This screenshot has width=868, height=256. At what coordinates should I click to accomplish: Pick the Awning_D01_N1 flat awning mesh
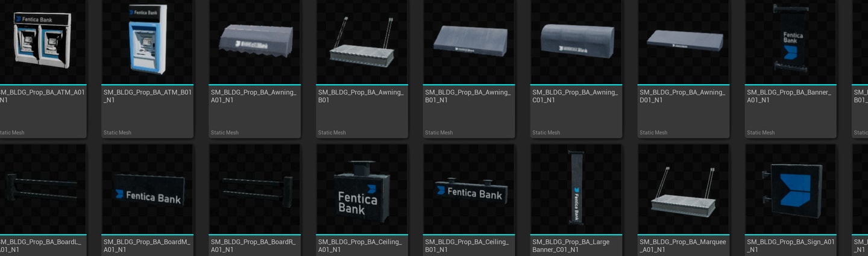point(684,41)
